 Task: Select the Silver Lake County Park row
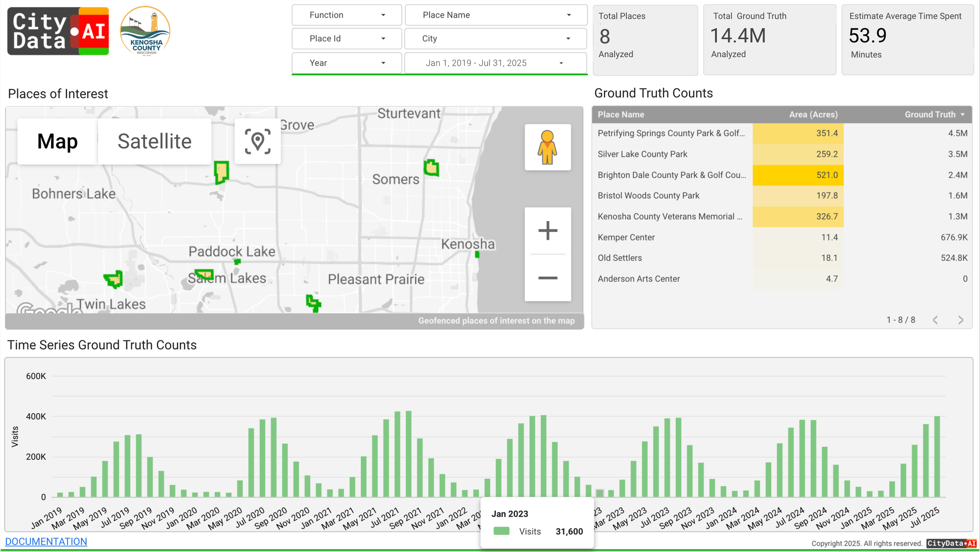click(x=642, y=154)
